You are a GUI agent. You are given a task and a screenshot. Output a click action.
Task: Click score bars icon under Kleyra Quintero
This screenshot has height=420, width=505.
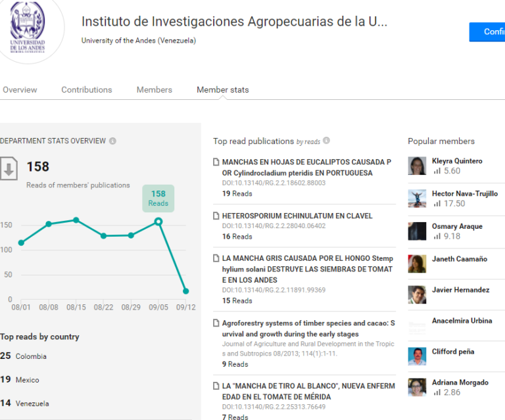point(437,171)
